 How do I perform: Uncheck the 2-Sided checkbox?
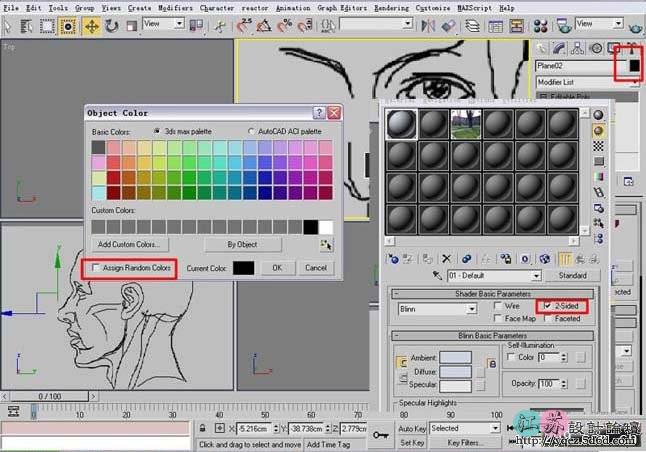548,306
